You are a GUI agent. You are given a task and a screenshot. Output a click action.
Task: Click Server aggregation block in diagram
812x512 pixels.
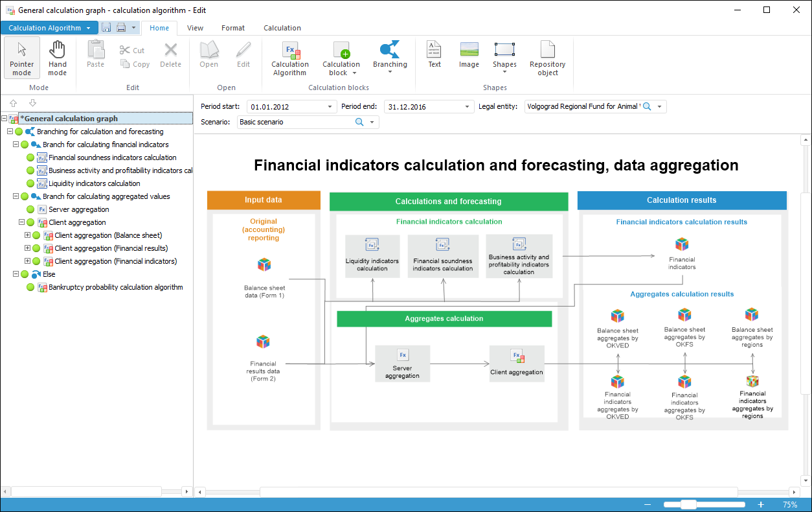(x=402, y=363)
